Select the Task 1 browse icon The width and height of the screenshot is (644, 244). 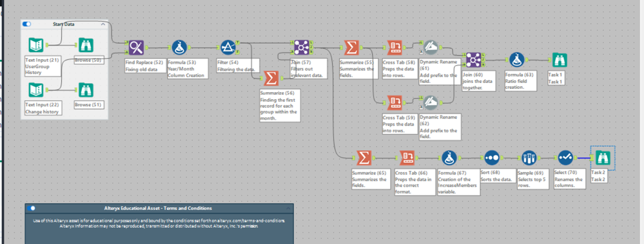tap(559, 60)
